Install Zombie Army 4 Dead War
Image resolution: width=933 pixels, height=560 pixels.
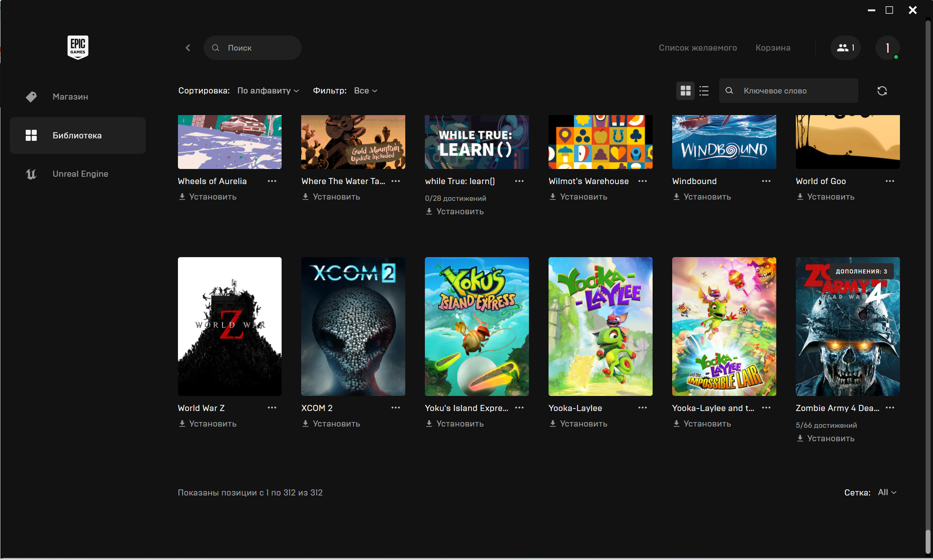(826, 438)
